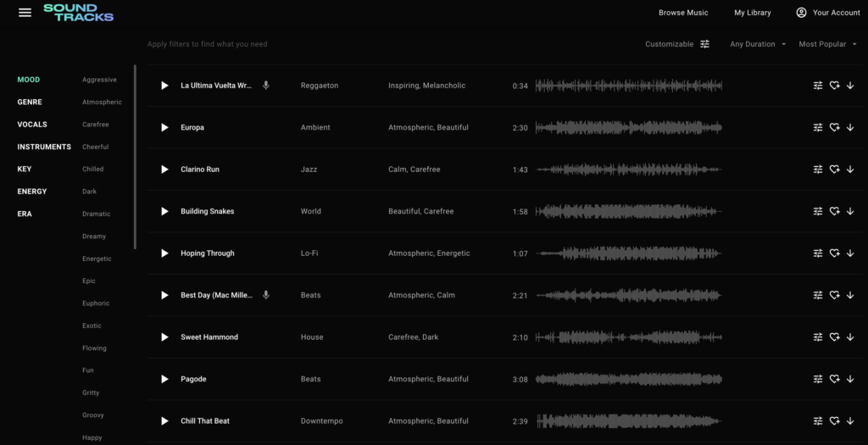The image size is (868, 445).
Task: Expand the Most Popular sort dropdown
Action: 827,44
